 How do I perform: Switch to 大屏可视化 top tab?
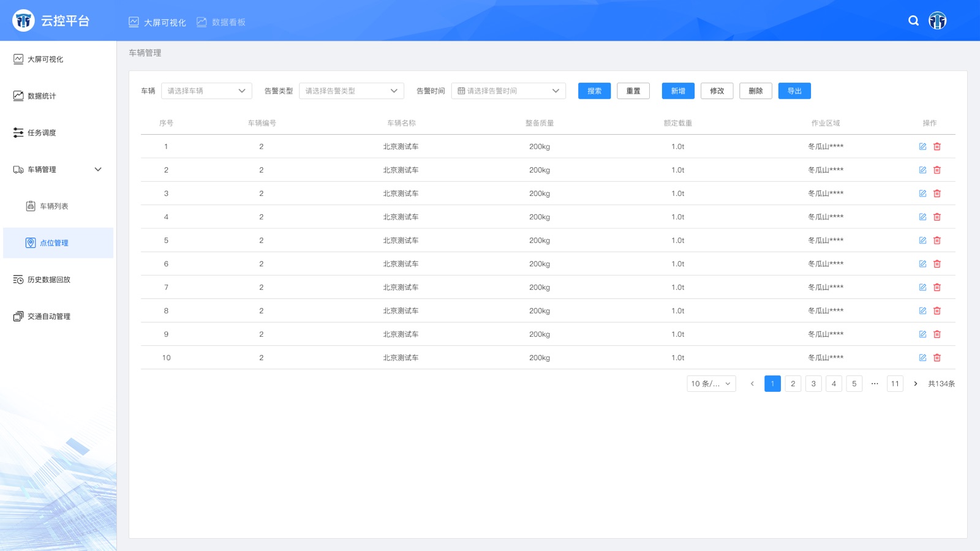[x=157, y=22]
